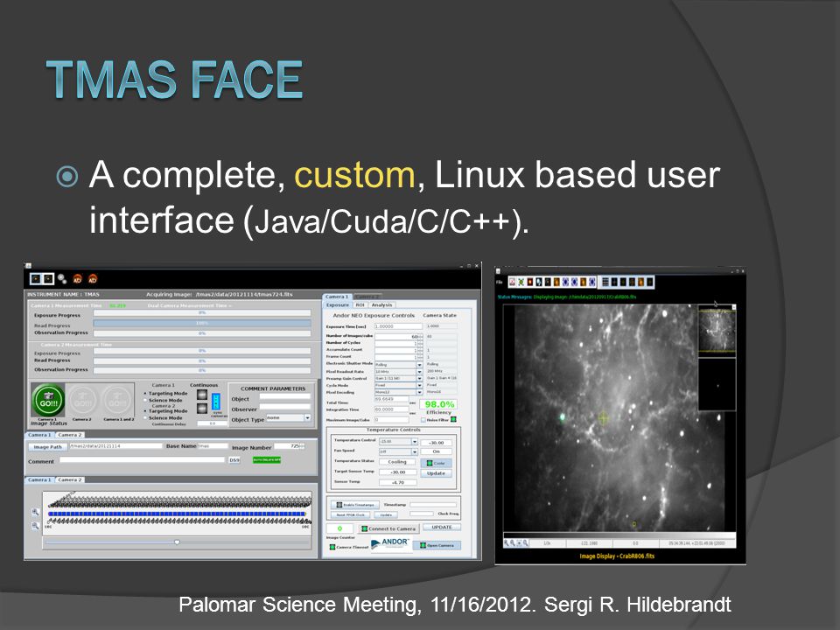Click the Observer input field

[285, 408]
